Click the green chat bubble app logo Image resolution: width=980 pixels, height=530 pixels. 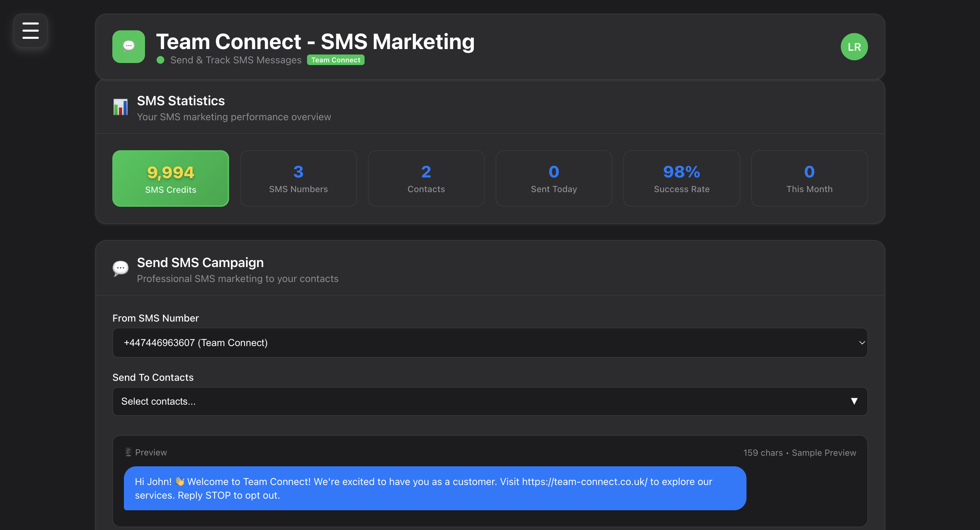pyautogui.click(x=129, y=46)
